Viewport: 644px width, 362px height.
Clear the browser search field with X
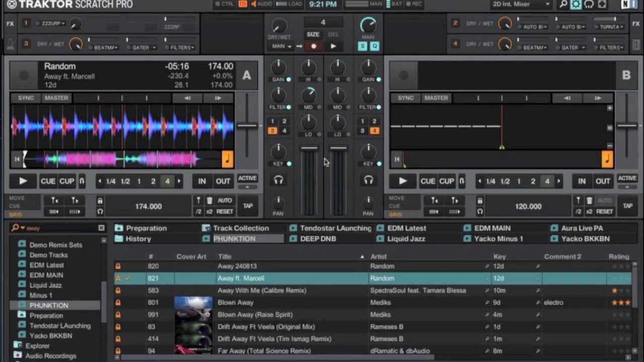(101, 228)
